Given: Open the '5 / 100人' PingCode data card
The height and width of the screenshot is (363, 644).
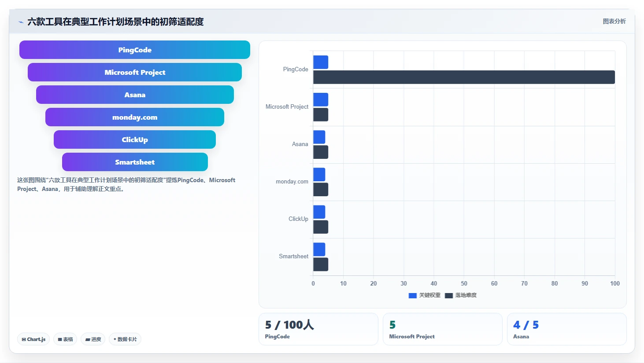Looking at the screenshot, I should coord(318,329).
